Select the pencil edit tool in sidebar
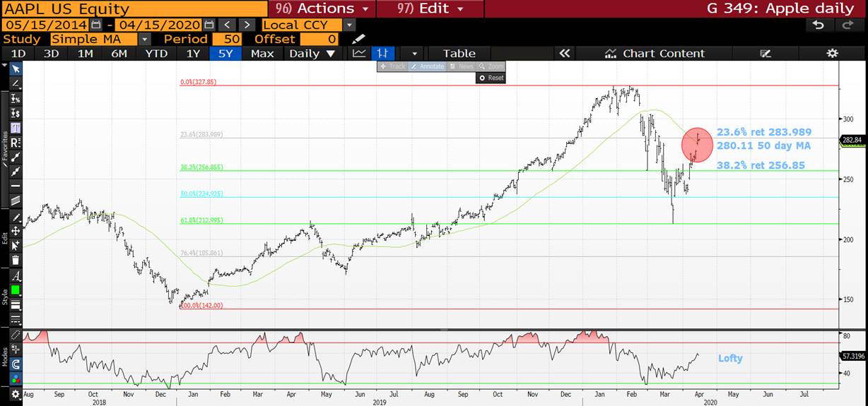This screenshot has height=406, width=868. click(16, 218)
